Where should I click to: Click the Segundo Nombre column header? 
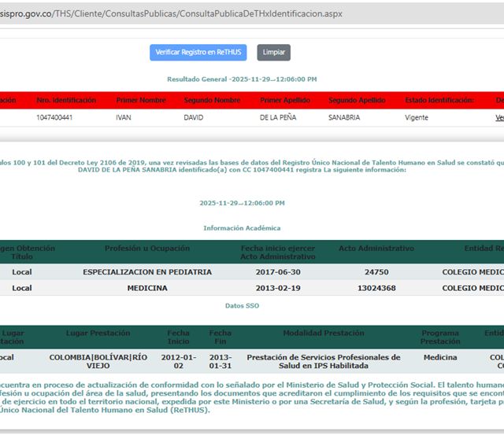click(212, 100)
